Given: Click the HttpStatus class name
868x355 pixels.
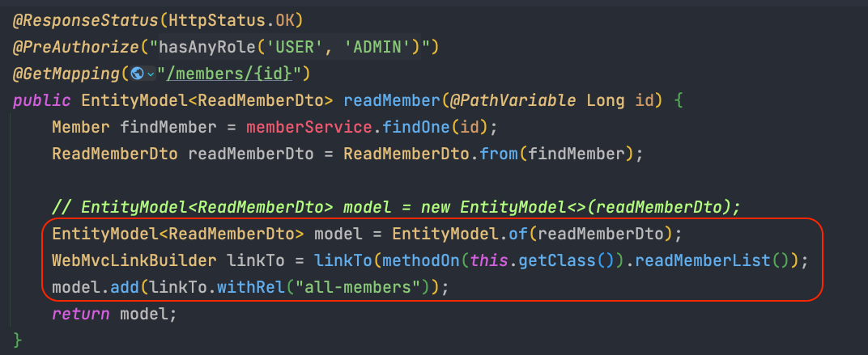Looking at the screenshot, I should click(217, 20).
